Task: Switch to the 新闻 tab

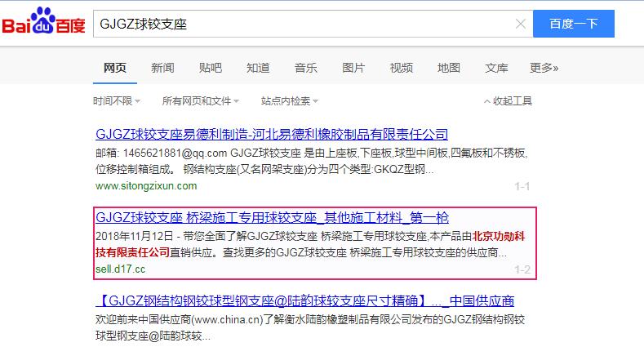Action: click(x=162, y=68)
